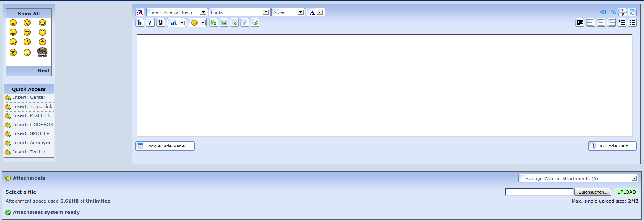Viewport: 644px width, 221px height.
Task: Insert the eyes-looking-up smiley in the third row
Action: point(43,42)
